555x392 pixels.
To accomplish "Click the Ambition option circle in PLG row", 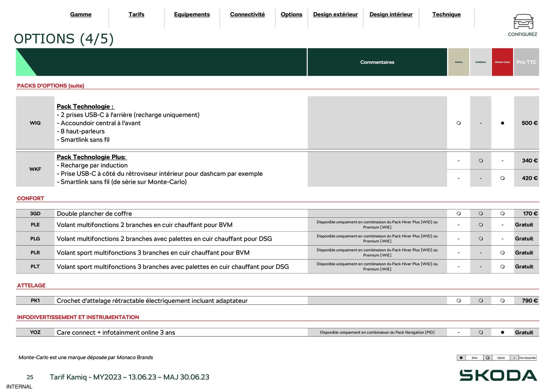I will tap(480, 239).
